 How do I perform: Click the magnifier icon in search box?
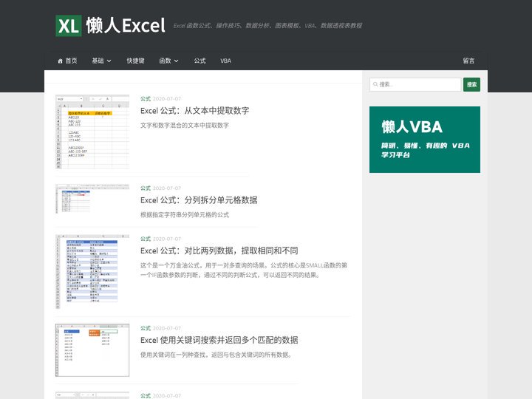tap(375, 84)
